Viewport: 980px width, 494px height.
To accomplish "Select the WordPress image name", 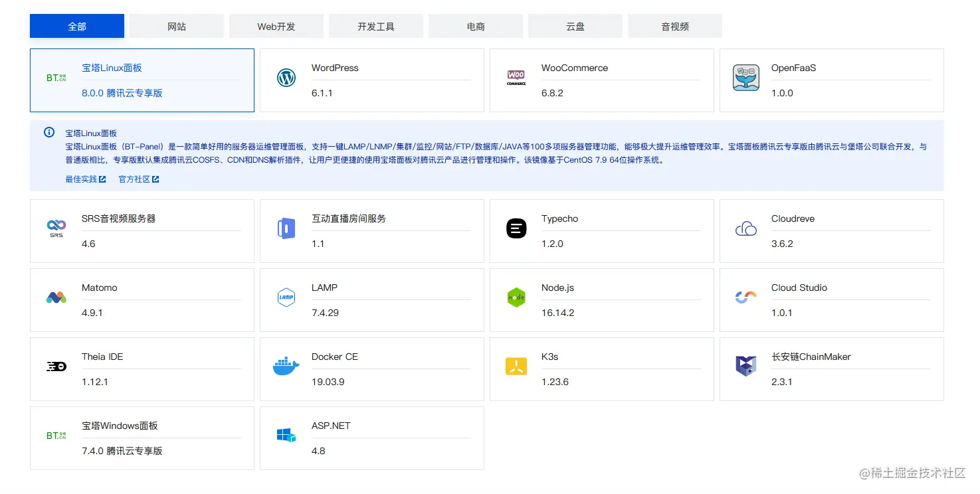I will [x=335, y=68].
